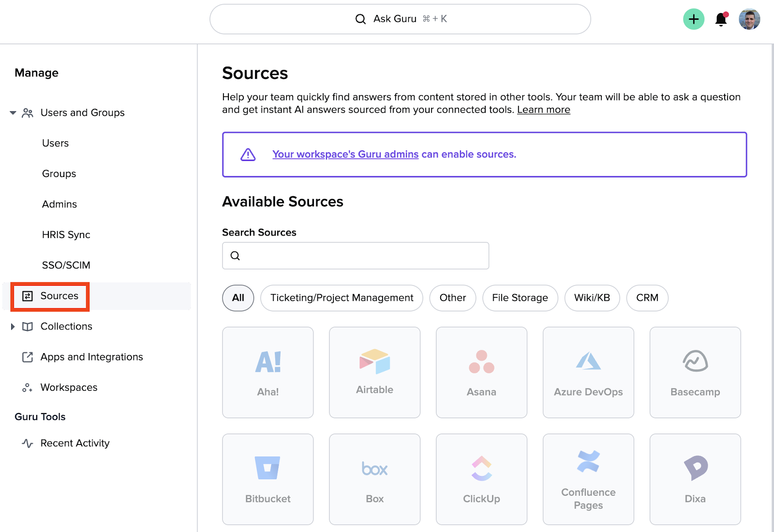Filter sources by Other
Viewport: 774px width, 532px height.
pos(453,298)
